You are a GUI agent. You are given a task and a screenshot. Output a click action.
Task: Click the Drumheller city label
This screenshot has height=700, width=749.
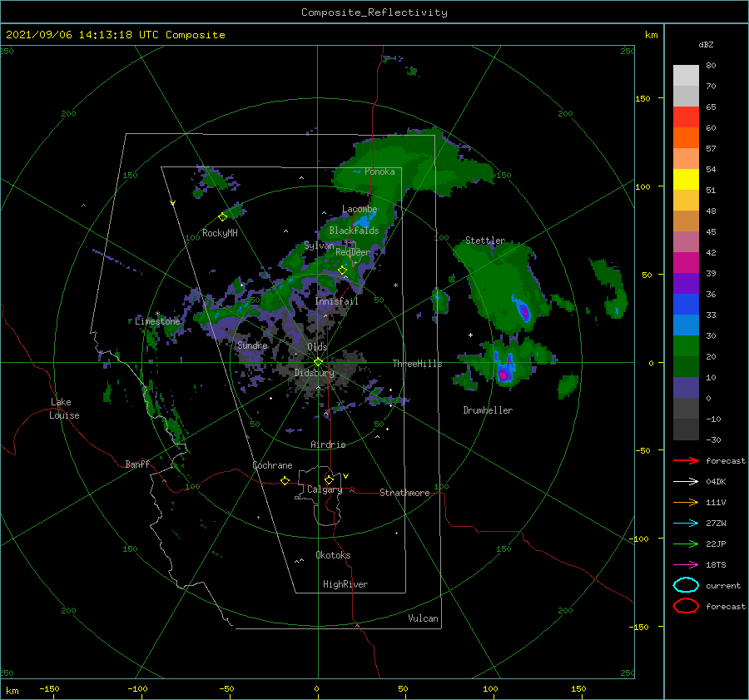click(x=488, y=410)
